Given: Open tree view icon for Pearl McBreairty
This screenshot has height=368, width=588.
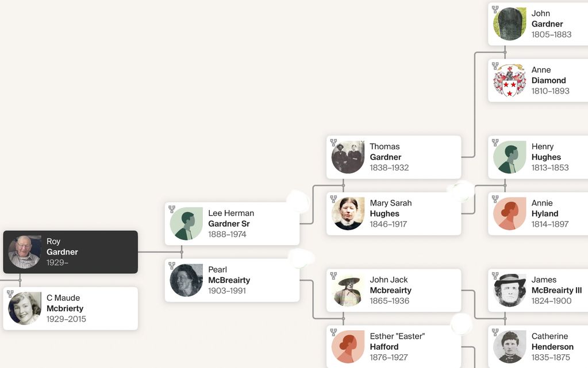Looking at the screenshot, I should (172, 266).
